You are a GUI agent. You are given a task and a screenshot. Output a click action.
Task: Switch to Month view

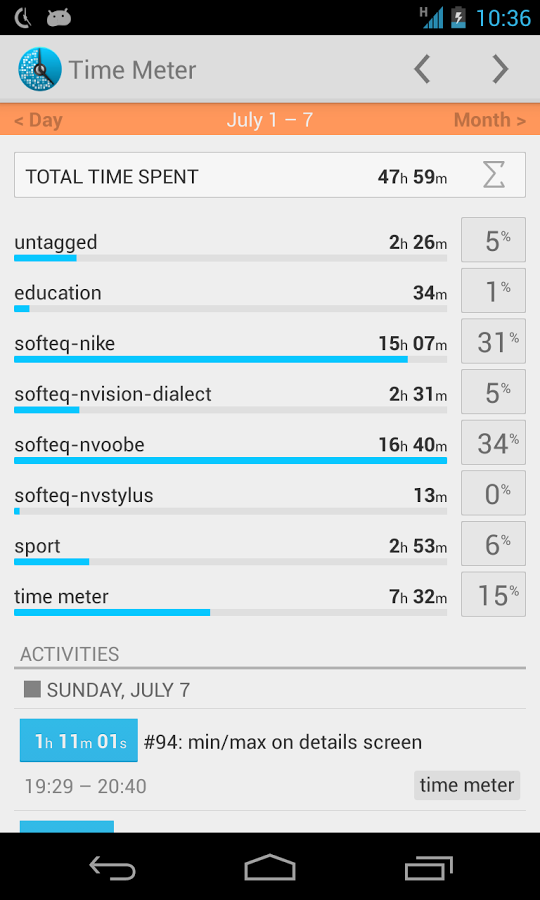[490, 120]
